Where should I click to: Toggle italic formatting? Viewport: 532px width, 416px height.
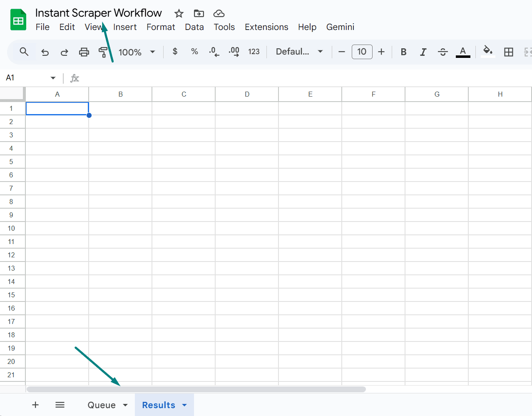click(423, 52)
